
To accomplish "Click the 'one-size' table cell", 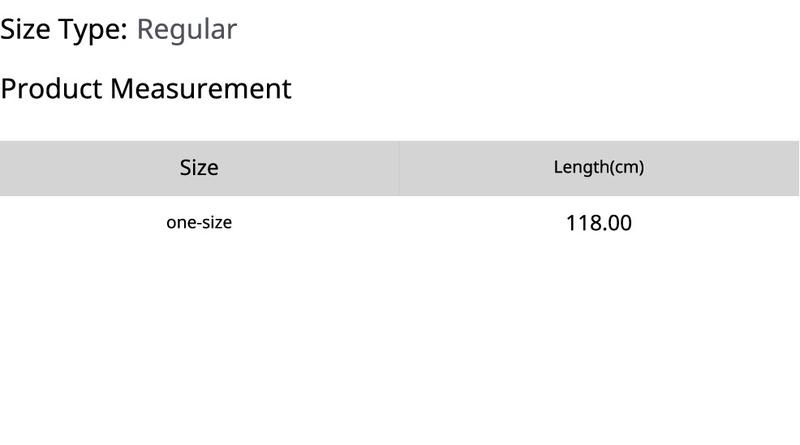I will [199, 222].
